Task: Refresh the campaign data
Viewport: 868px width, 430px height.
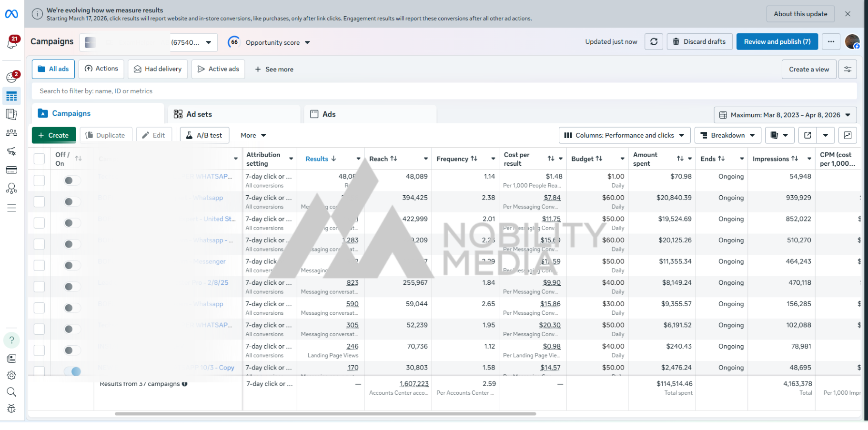Action: click(x=654, y=42)
